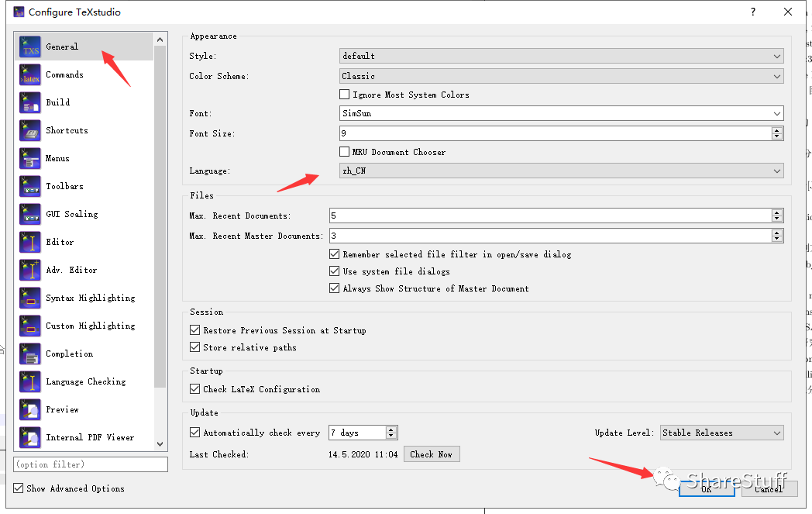Click the help question mark icon
Viewport: 812px width, 514px height.
(x=753, y=12)
